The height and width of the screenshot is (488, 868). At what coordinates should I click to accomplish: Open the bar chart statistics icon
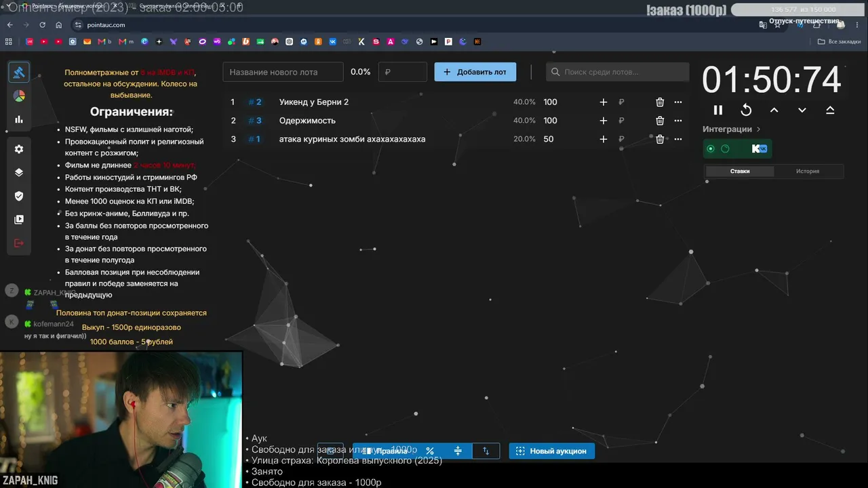pyautogui.click(x=19, y=119)
